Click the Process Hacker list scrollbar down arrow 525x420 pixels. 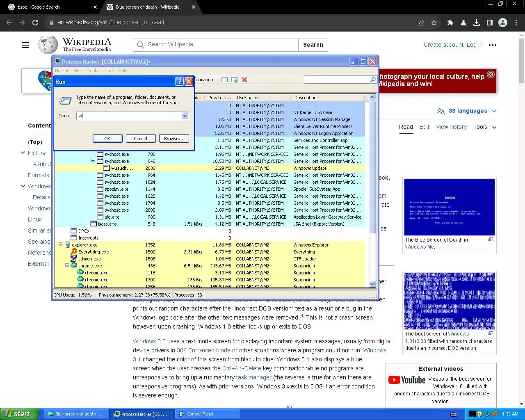[372, 284]
